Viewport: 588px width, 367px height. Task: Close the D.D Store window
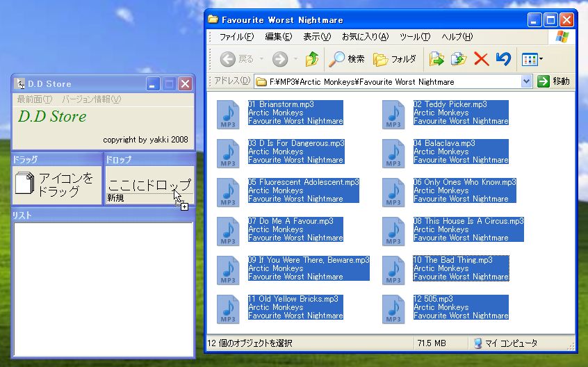click(x=186, y=84)
